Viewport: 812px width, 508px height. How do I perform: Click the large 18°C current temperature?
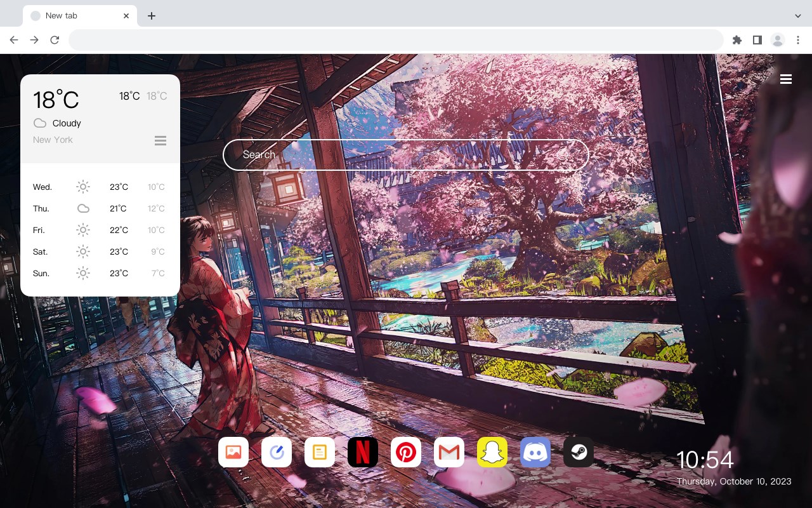point(56,100)
